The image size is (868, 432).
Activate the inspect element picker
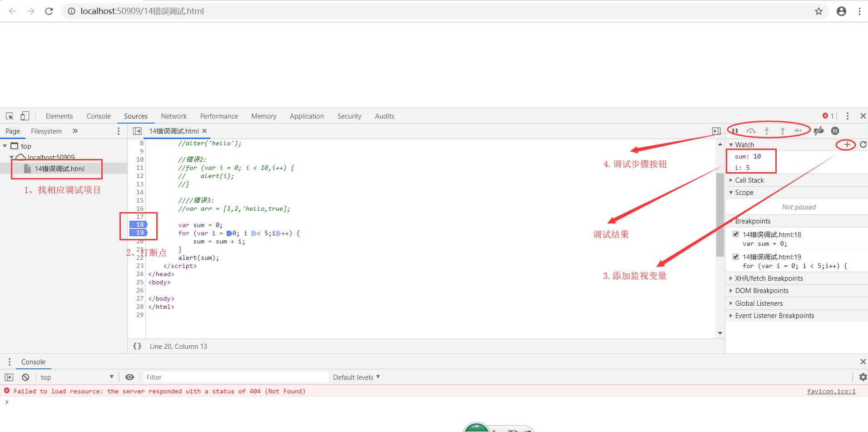pos(10,116)
